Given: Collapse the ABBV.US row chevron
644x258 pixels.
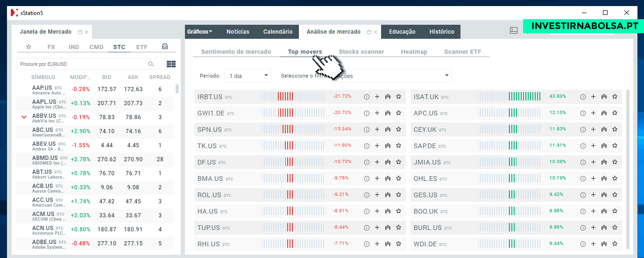Looking at the screenshot, I should (x=24, y=117).
